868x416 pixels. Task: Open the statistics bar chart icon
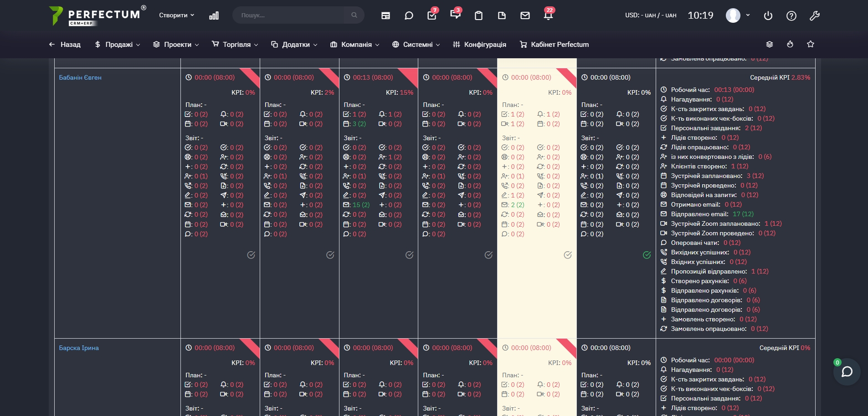tap(214, 15)
